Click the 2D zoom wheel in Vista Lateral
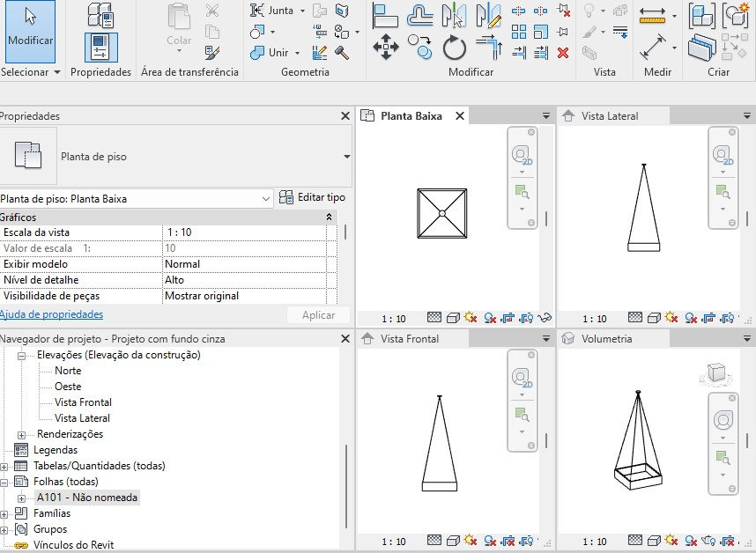Viewport: 756px width, 553px height. coord(723,156)
